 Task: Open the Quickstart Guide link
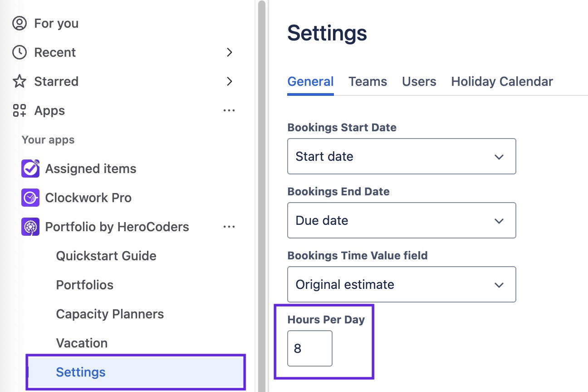pyautogui.click(x=106, y=256)
